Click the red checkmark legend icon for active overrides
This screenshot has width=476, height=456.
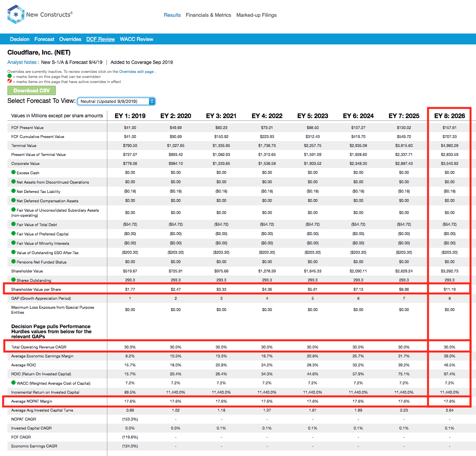[9, 81]
